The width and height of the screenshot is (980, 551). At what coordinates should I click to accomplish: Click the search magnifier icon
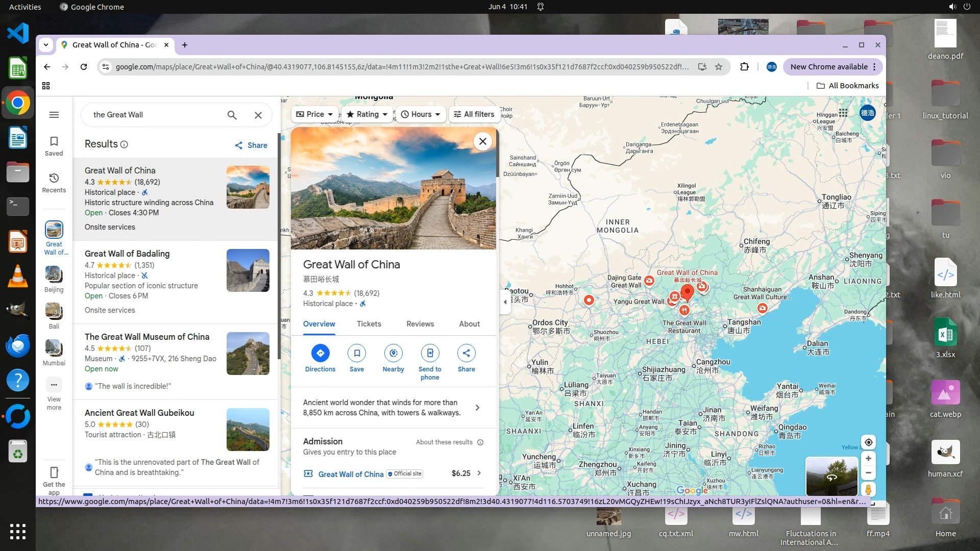pyautogui.click(x=232, y=115)
